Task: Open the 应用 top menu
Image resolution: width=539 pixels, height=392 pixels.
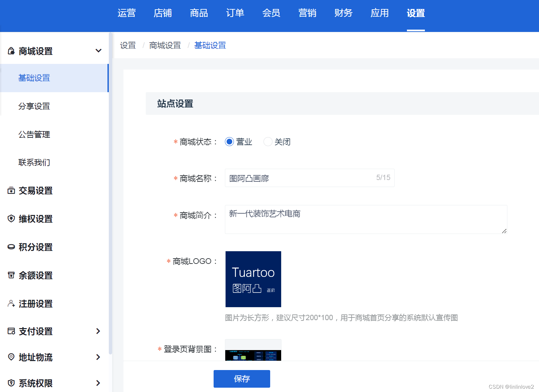Action: click(x=380, y=13)
